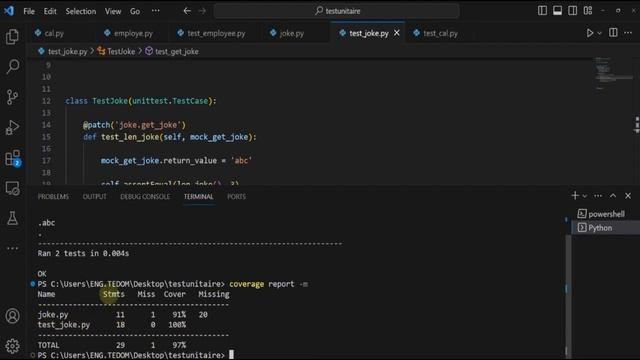
Task: Open Remote Explorer view
Action: click(x=12, y=188)
